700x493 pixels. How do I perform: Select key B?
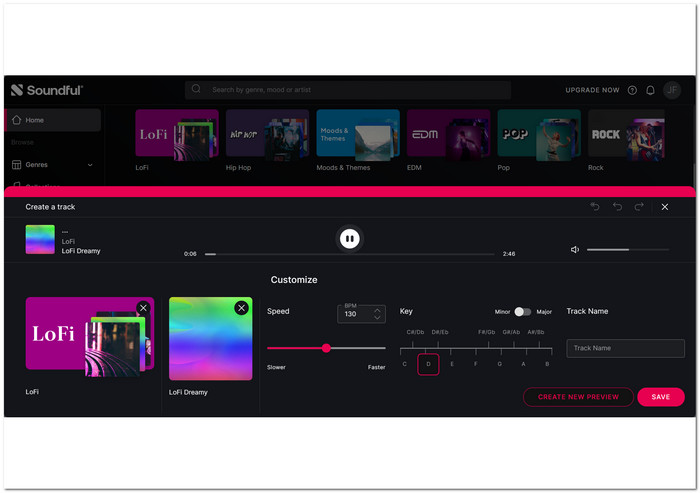(x=547, y=364)
